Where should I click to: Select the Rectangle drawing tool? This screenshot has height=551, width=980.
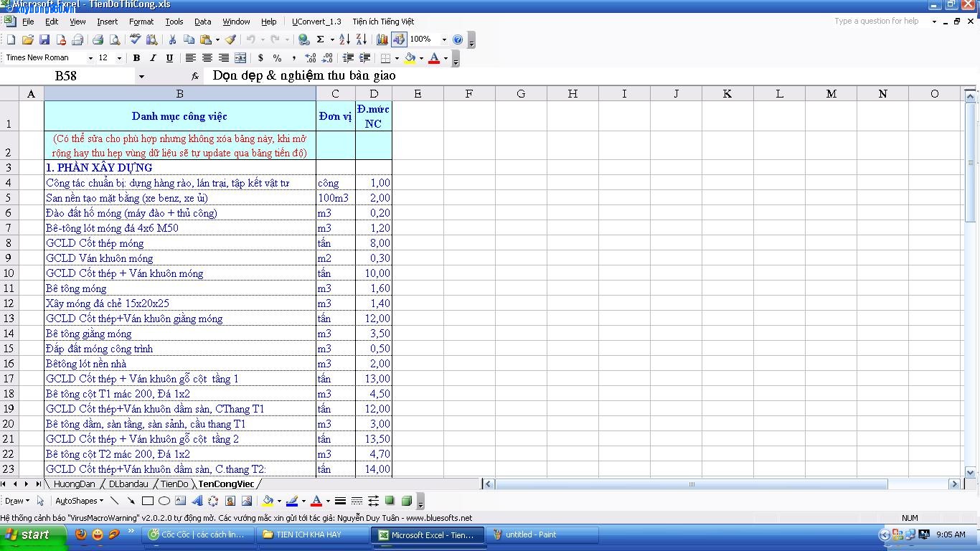click(x=147, y=501)
